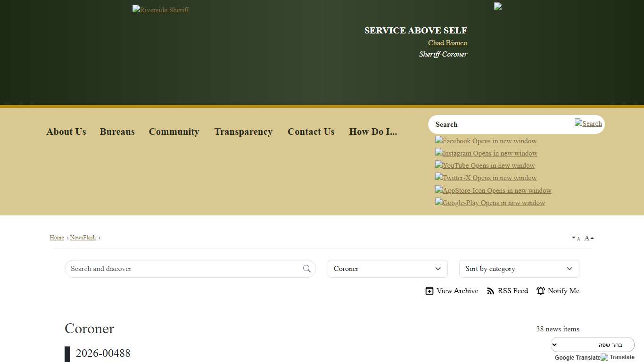This screenshot has width=644, height=362.
Task: Click the View Archive icon
Action: [429, 291]
